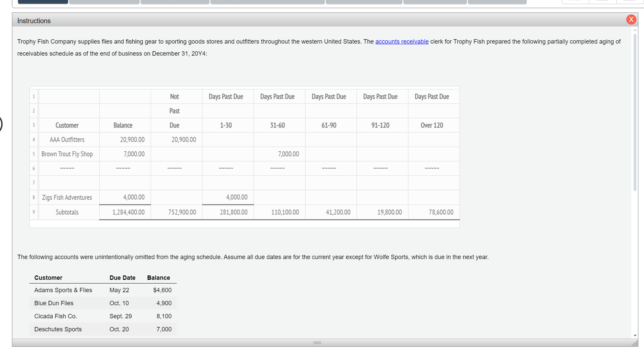The image size is (644, 352).
Task: Select the AAA Outfitters customer cell
Action: point(67,140)
